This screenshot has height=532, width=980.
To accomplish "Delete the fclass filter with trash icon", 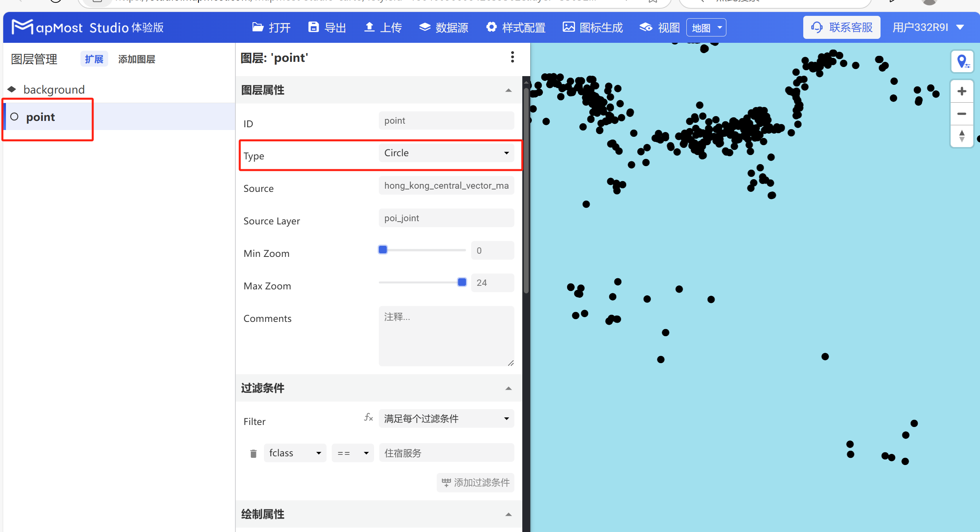I will tap(253, 453).
